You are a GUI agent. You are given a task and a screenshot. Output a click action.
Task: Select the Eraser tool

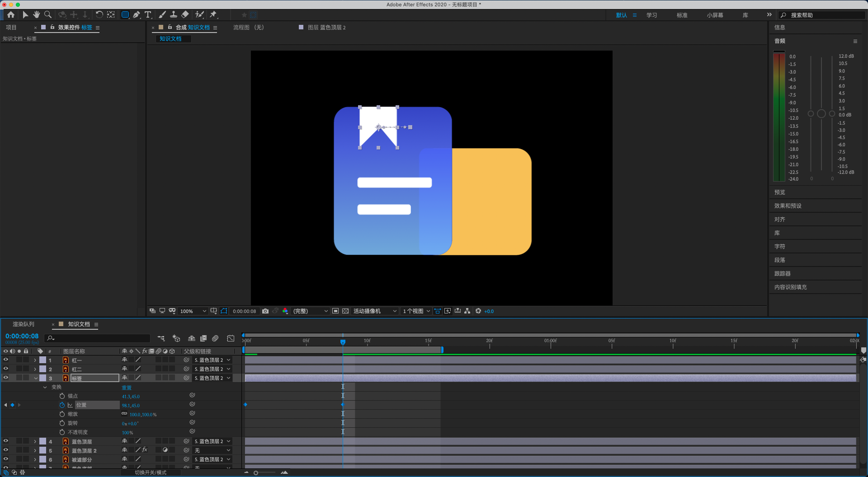185,15
